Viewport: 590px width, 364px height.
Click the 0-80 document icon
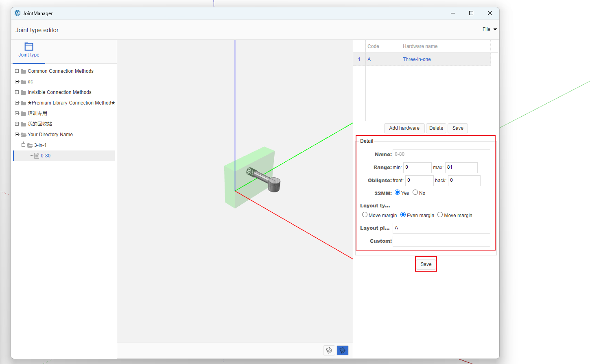pos(37,156)
